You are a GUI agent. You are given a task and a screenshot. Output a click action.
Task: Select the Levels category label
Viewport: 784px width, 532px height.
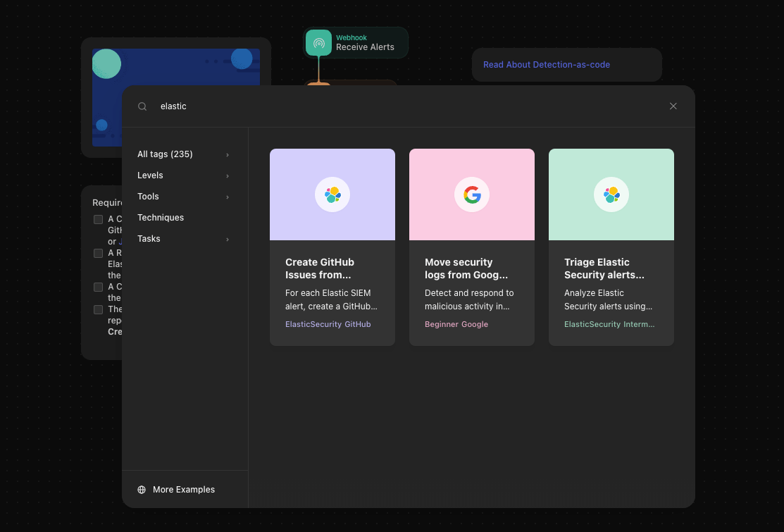tap(150, 175)
